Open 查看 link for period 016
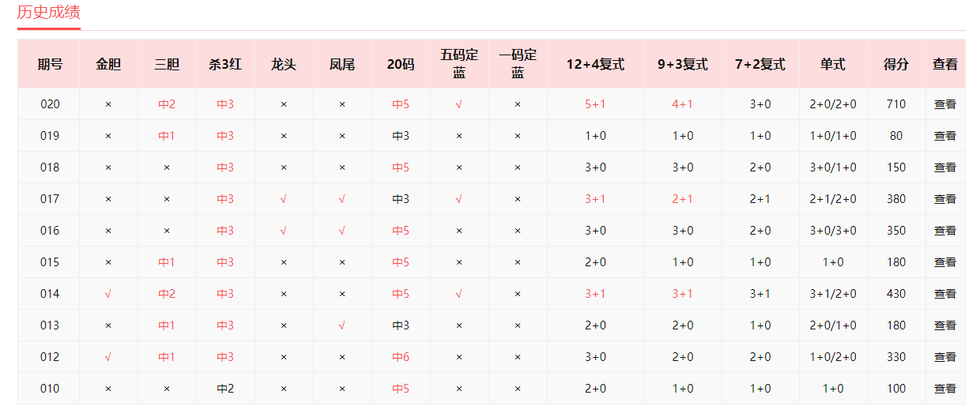Viewport: 980px width, 410px height. point(944,231)
